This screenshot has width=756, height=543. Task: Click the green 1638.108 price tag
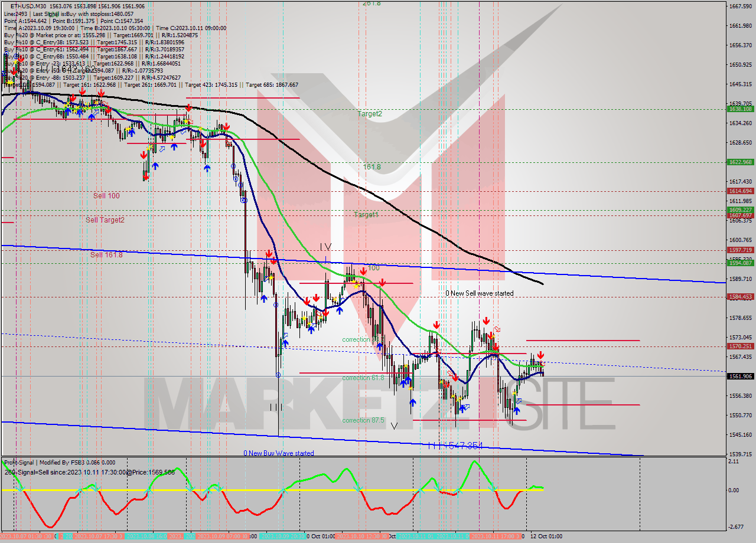(740, 109)
